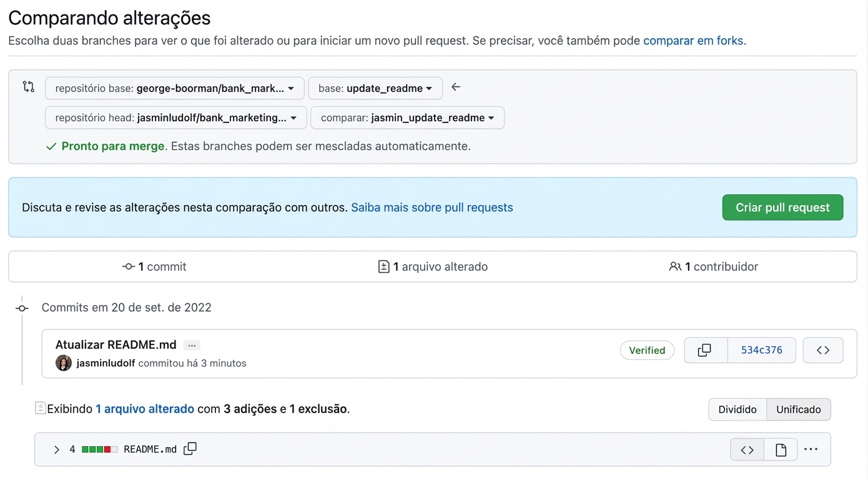Open the README.md file name link
Screen dimensions: 868x480
coord(150,449)
